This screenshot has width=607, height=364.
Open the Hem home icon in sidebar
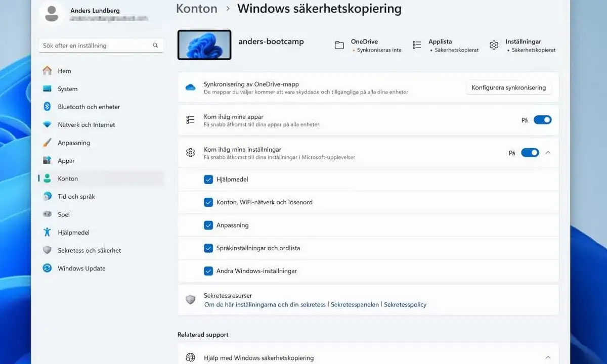point(47,71)
